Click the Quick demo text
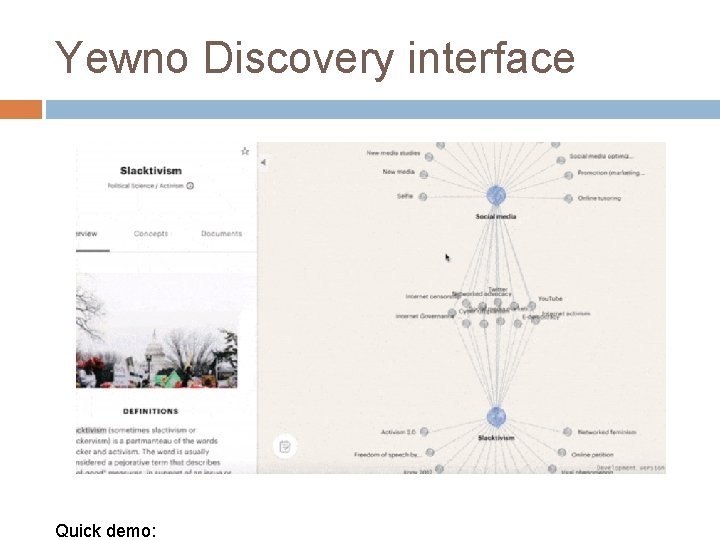This screenshot has height=540, width=720. coord(106,530)
